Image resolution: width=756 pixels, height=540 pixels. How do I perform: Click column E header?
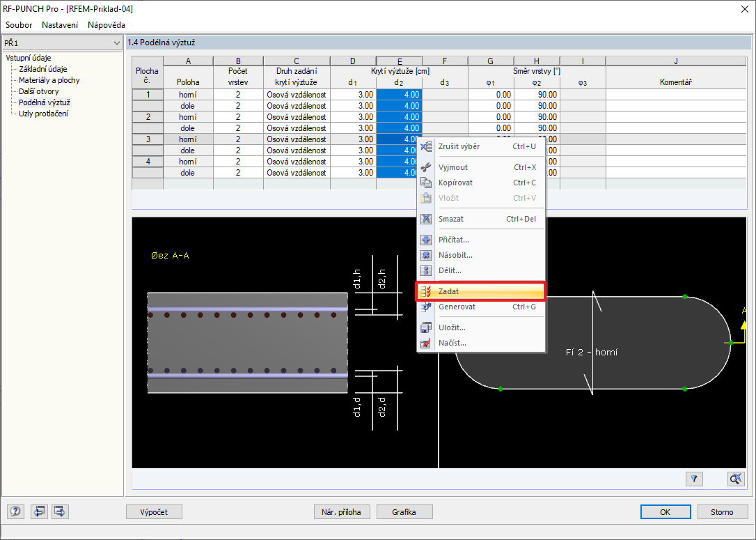point(399,61)
